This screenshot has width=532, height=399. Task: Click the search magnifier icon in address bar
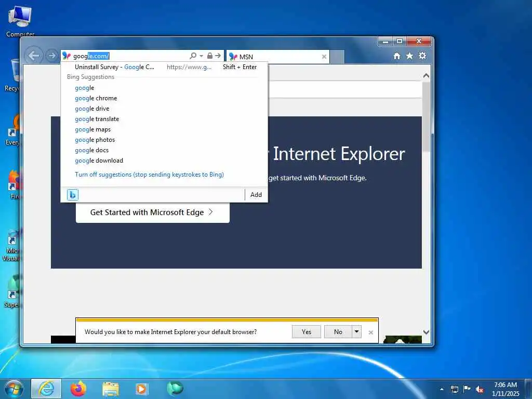(193, 56)
